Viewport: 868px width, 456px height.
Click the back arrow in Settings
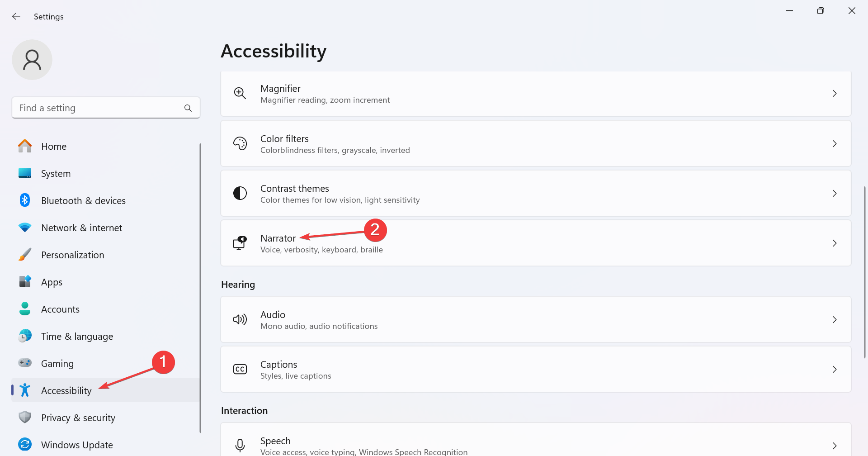click(16, 17)
